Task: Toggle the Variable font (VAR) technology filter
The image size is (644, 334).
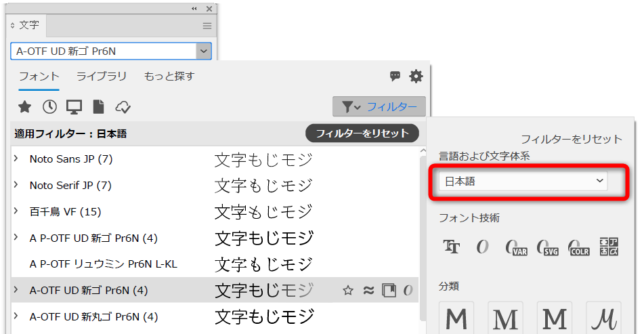Action: pos(516,247)
